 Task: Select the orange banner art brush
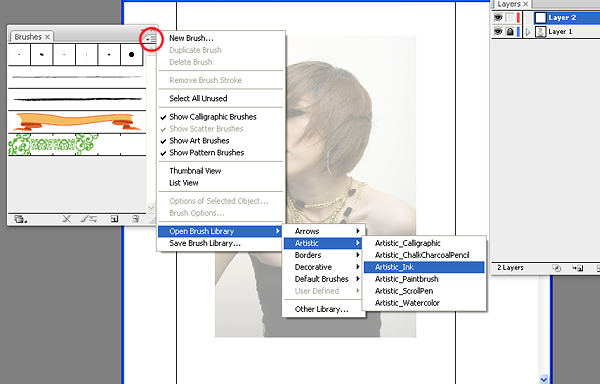coord(77,122)
